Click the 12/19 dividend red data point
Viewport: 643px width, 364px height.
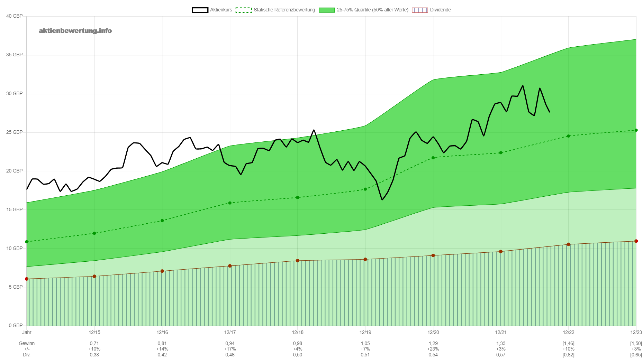(365, 260)
